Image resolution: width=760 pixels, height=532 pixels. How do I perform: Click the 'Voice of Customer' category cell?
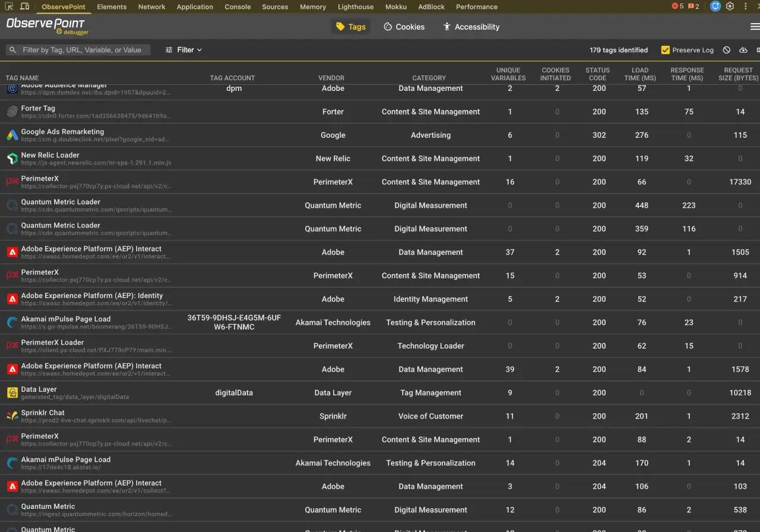(430, 416)
